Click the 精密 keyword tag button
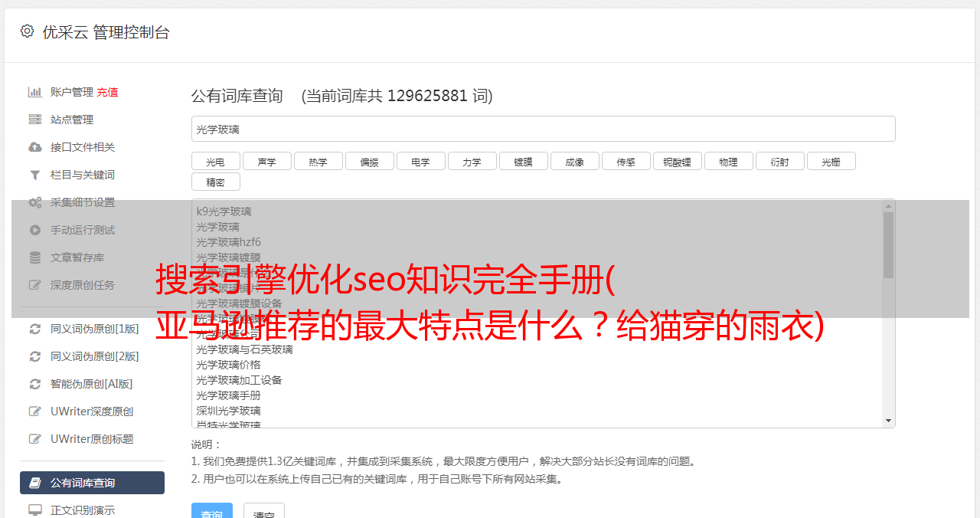Viewport: 980px width, 518px height. point(216,182)
